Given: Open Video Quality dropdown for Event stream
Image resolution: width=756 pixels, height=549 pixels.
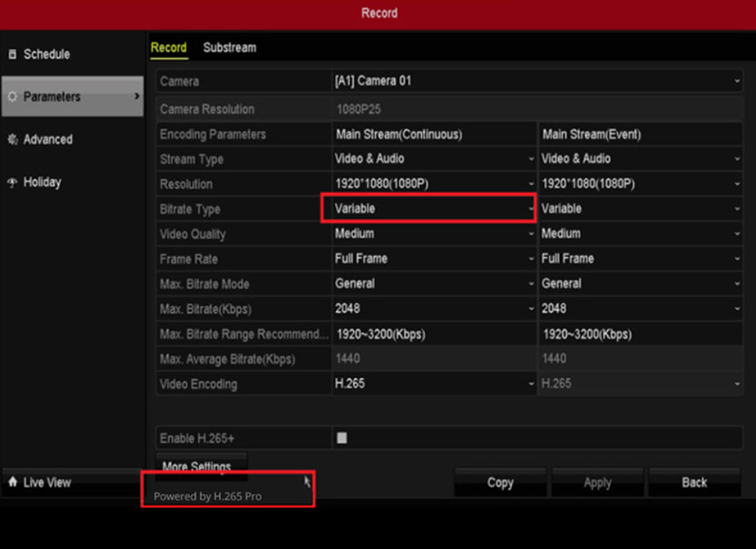Looking at the screenshot, I should coord(639,234).
